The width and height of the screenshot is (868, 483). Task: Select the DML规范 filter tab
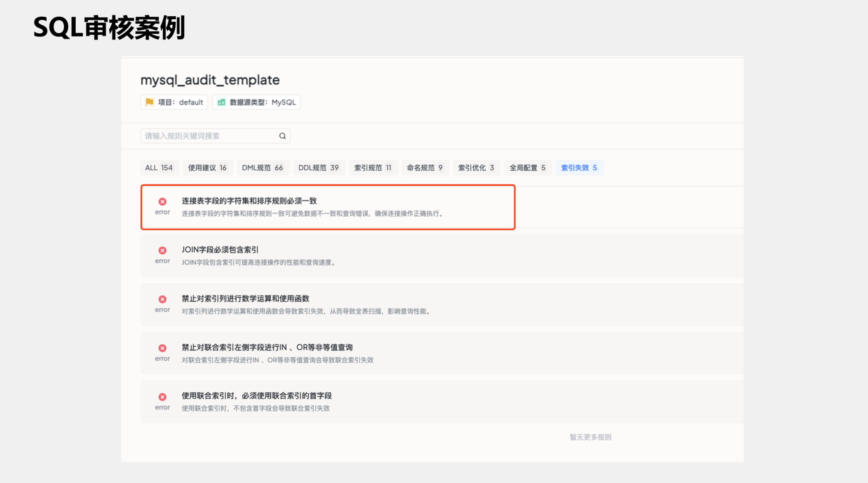click(263, 167)
